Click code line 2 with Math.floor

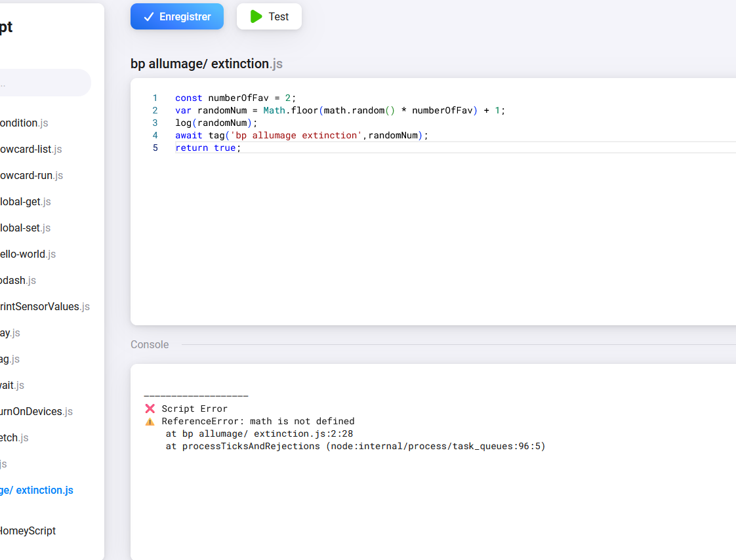click(x=340, y=111)
